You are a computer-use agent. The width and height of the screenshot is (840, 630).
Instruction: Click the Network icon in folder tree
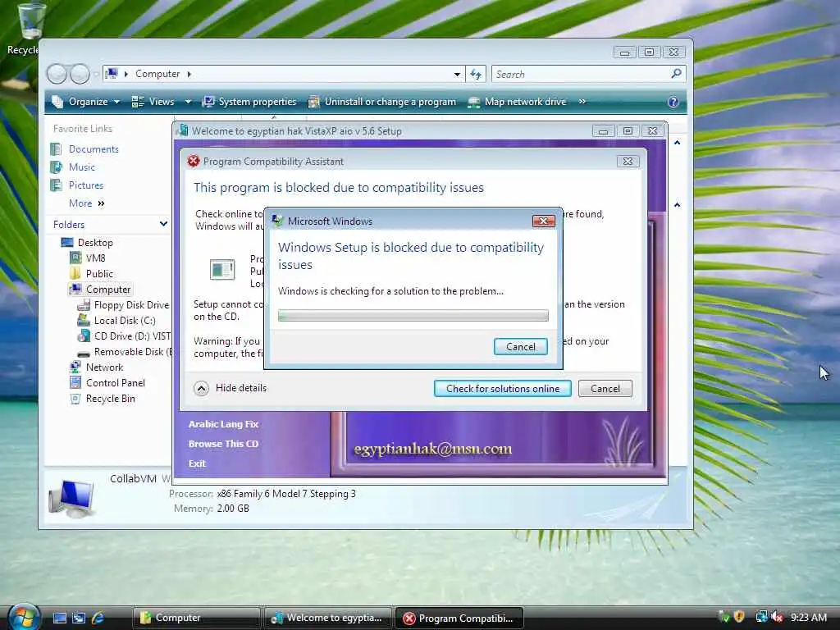pos(75,367)
